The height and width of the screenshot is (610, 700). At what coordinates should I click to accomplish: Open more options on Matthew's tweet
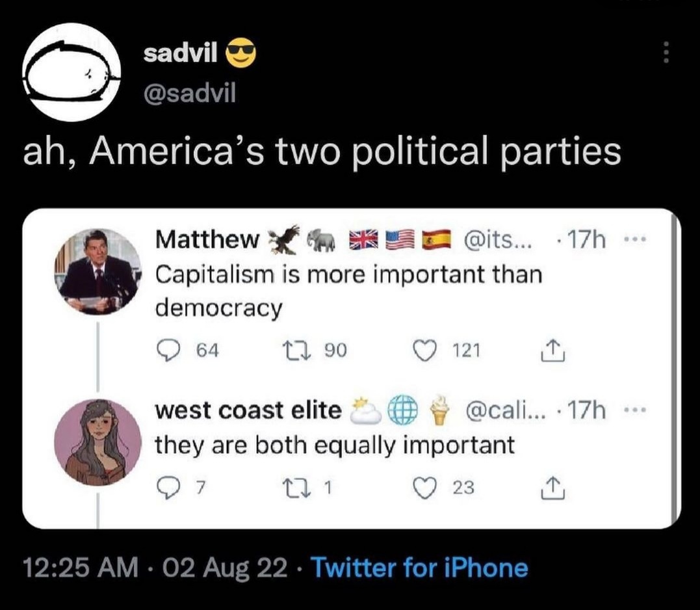pos(640,241)
